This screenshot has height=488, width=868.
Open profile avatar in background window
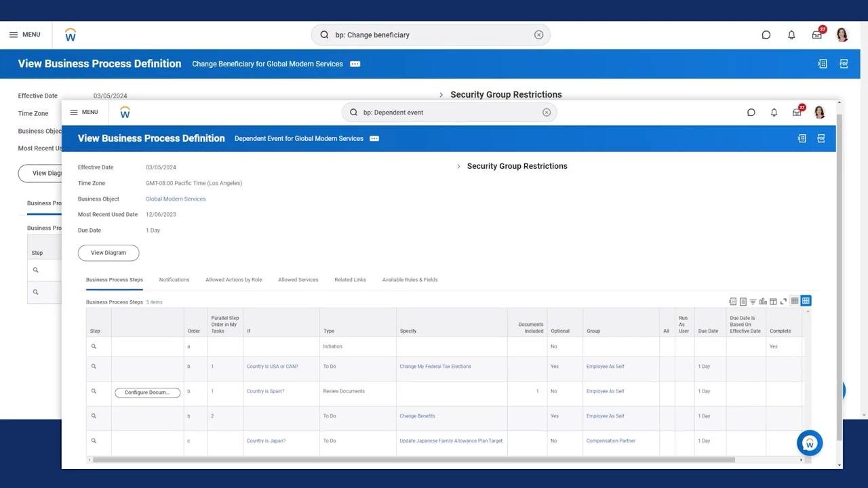(842, 35)
